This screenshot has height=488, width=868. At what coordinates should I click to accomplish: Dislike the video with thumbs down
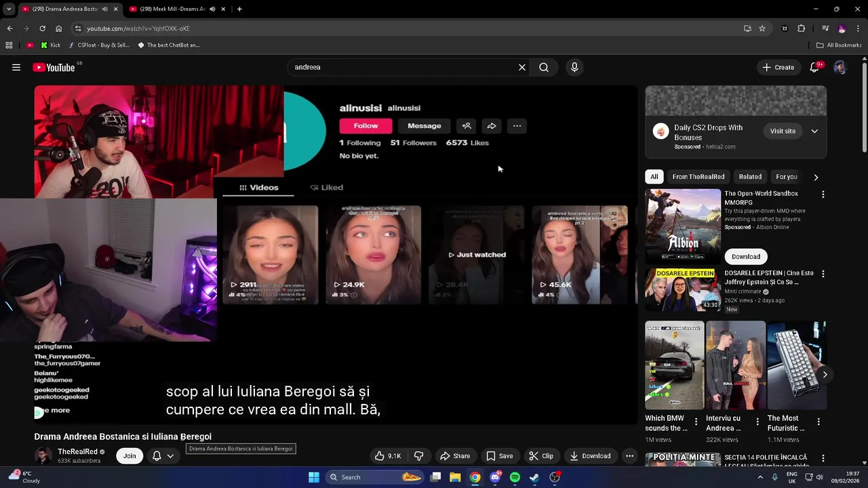(418, 456)
